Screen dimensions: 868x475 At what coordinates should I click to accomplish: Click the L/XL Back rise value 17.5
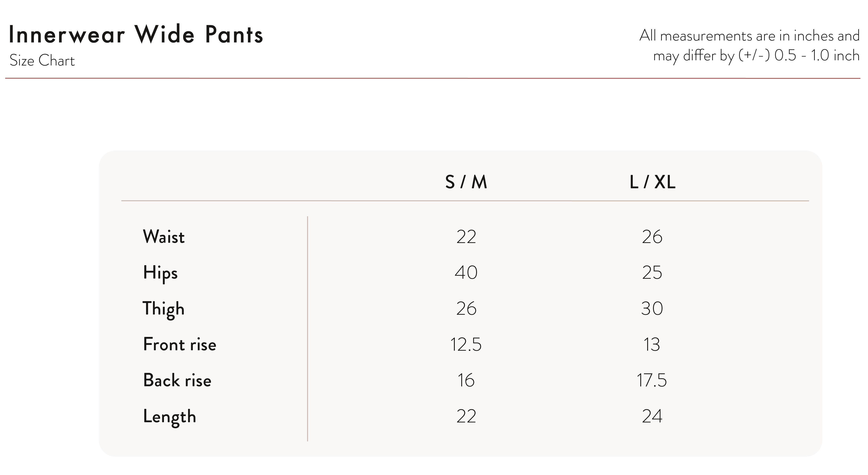click(652, 380)
